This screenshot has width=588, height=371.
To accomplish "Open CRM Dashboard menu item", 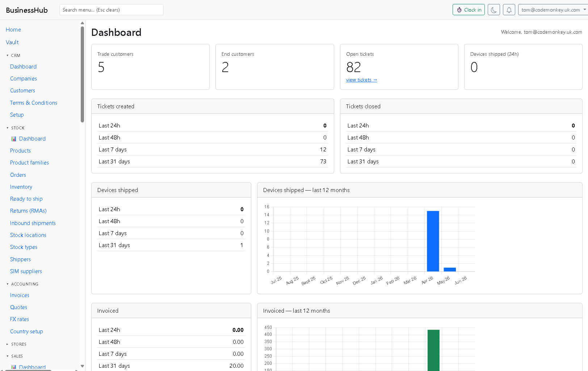I will tap(23, 67).
